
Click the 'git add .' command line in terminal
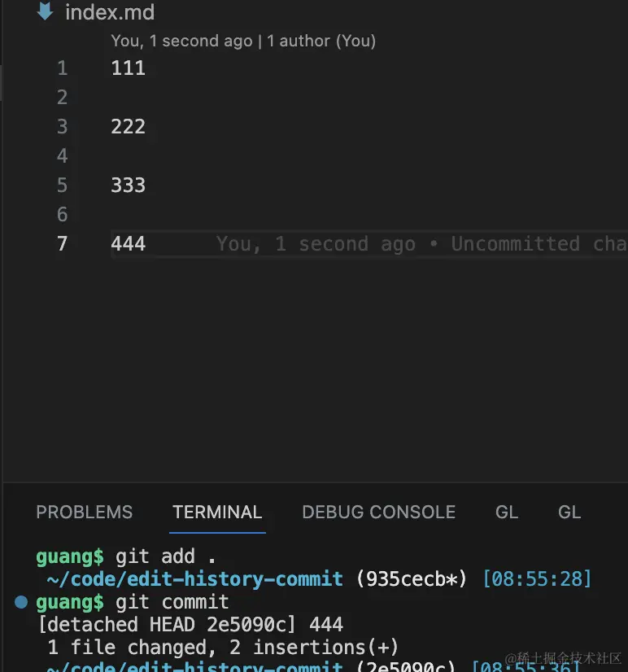(x=166, y=556)
